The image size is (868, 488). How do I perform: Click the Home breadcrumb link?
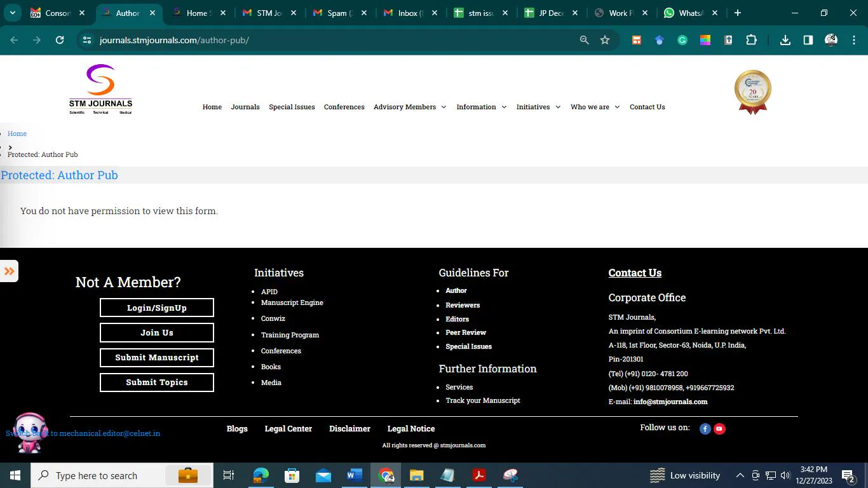(17, 133)
